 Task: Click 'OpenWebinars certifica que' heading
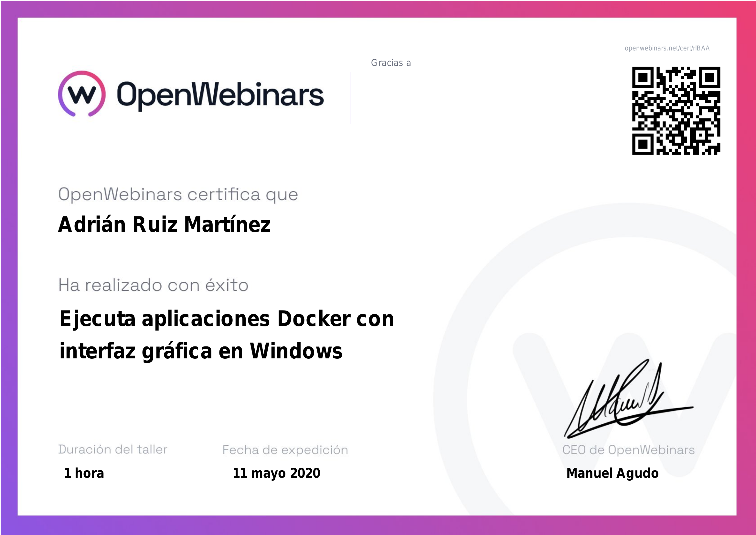(178, 195)
